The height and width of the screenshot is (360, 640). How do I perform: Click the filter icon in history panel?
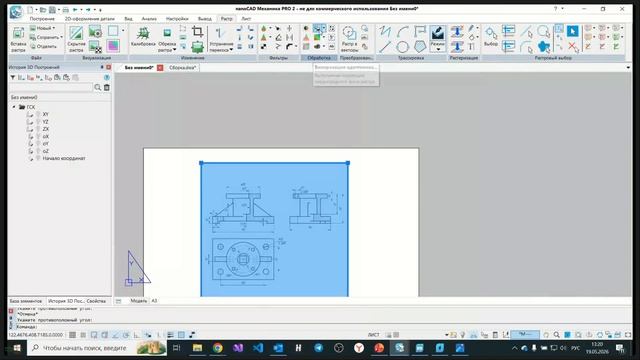click(13, 77)
